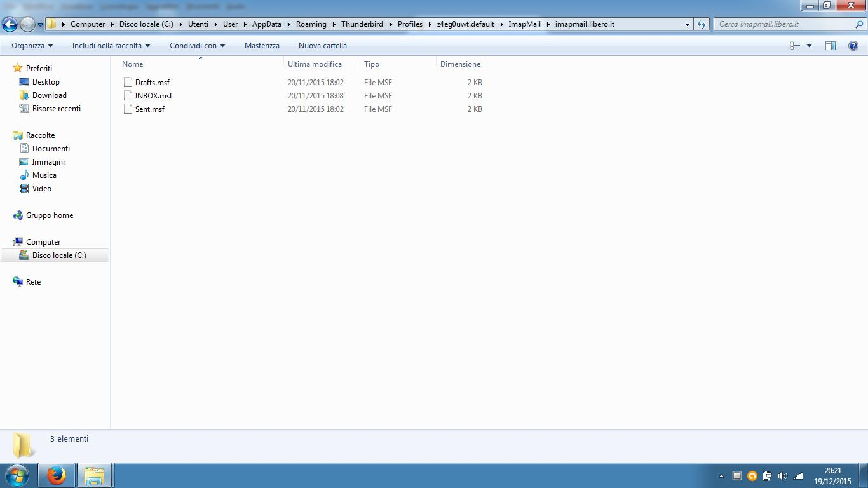
Task: Create a folder with Nuova cartella
Action: (x=323, y=46)
